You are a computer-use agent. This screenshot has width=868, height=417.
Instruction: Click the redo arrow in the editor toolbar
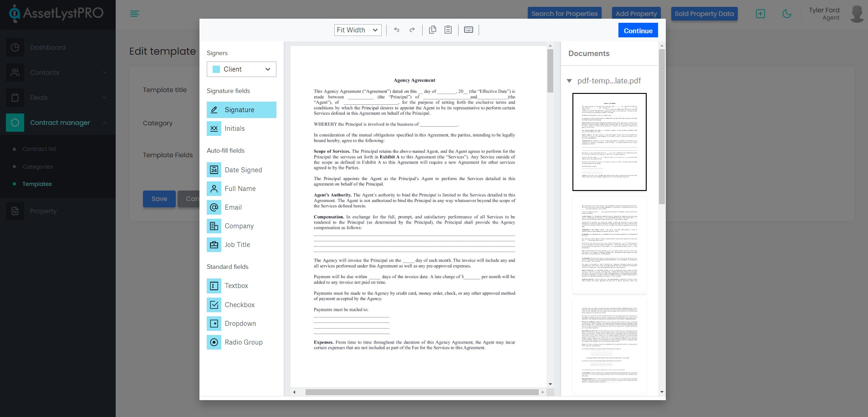[x=412, y=30]
